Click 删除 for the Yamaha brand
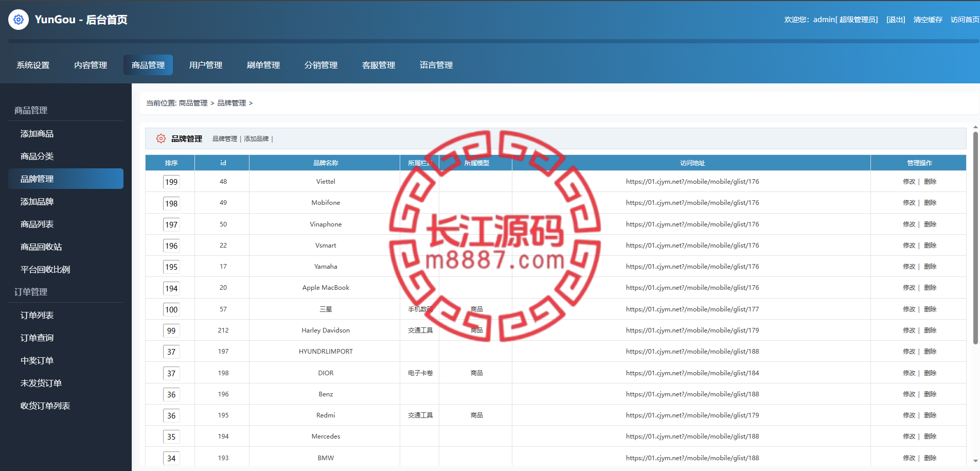 930,267
